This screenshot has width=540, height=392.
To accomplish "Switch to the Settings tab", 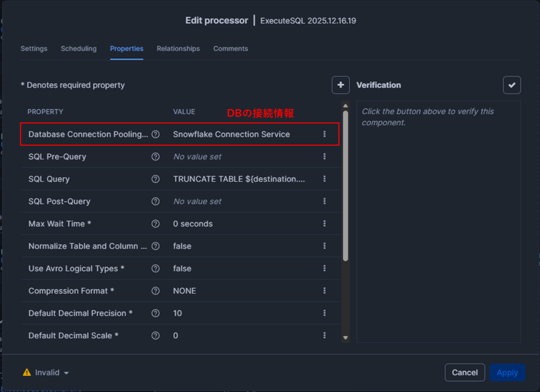I will (x=34, y=49).
